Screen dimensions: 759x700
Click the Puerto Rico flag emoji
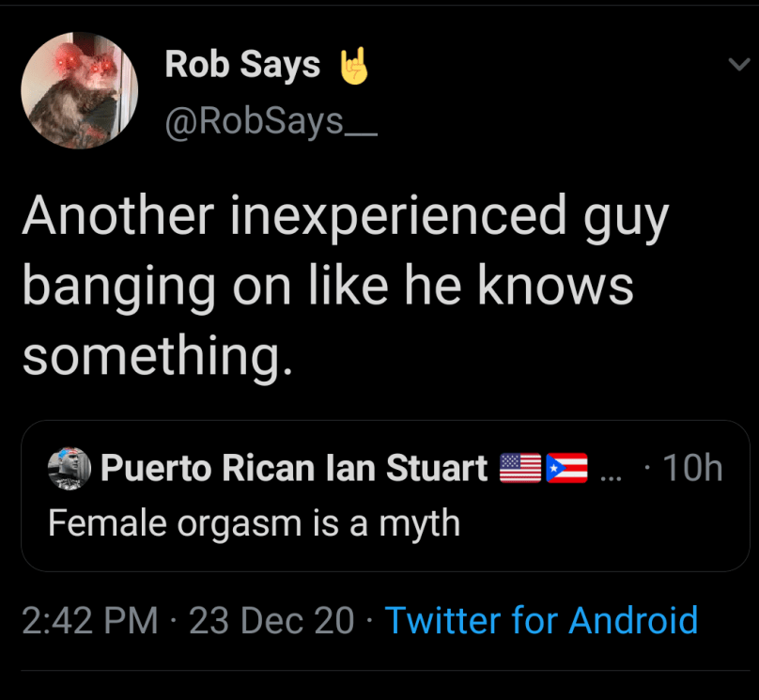pos(566,467)
